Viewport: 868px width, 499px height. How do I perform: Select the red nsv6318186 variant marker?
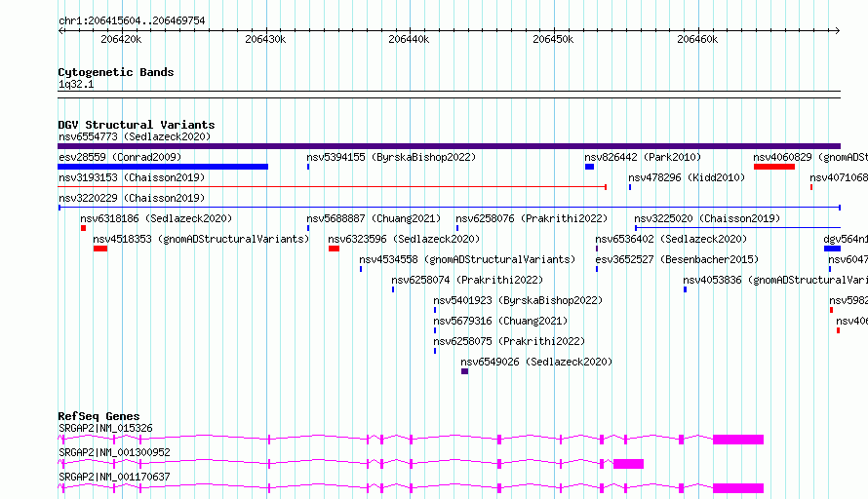click(x=83, y=228)
